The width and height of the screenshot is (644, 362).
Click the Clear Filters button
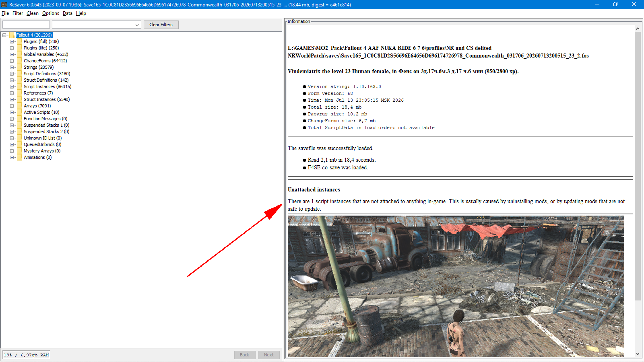point(161,25)
